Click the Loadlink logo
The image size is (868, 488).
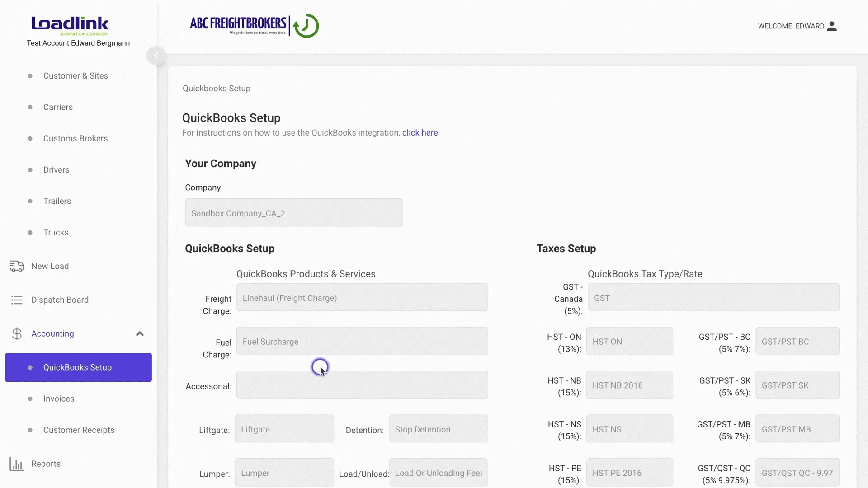point(70,25)
